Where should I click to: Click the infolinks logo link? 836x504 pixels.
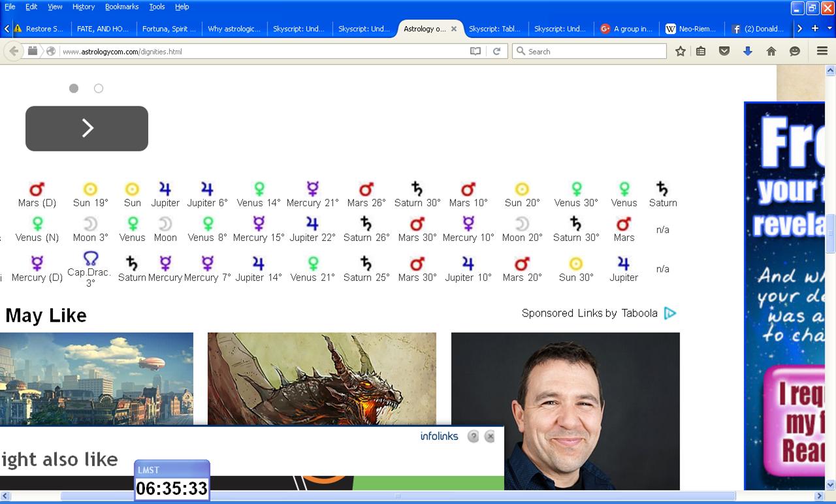440,436
